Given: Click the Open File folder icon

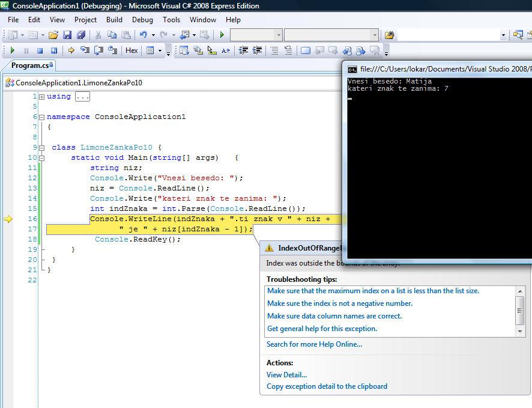Looking at the screenshot, I should coord(53,35).
